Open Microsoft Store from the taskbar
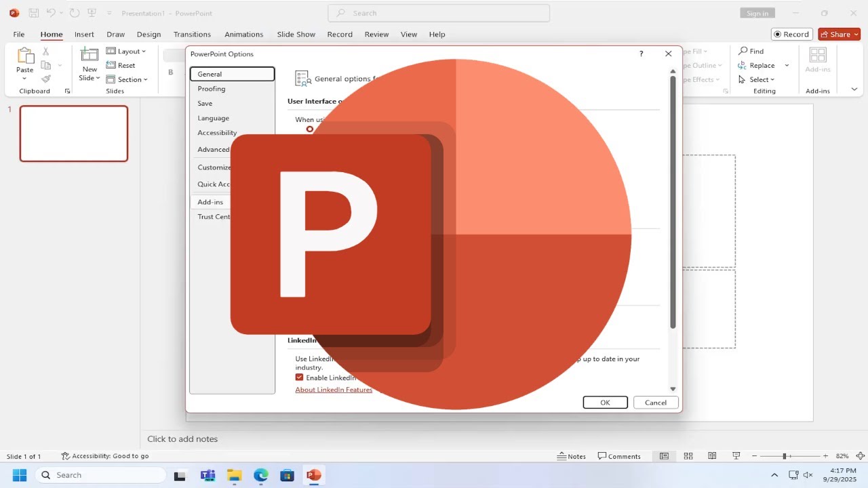868x488 pixels. click(x=287, y=475)
